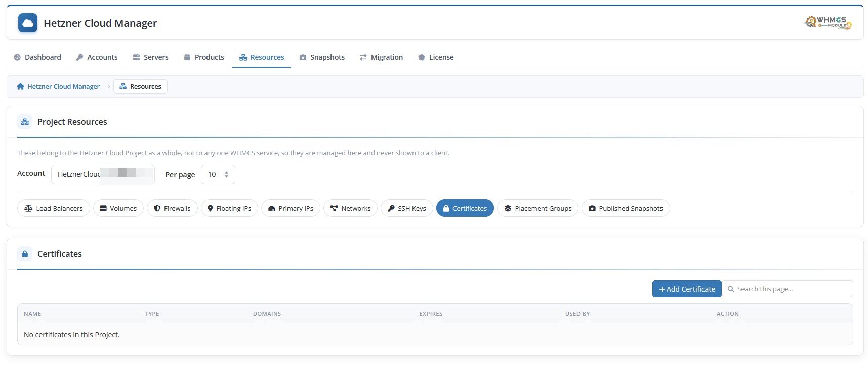
Task: Select the Certificates resource filter
Action: click(465, 208)
